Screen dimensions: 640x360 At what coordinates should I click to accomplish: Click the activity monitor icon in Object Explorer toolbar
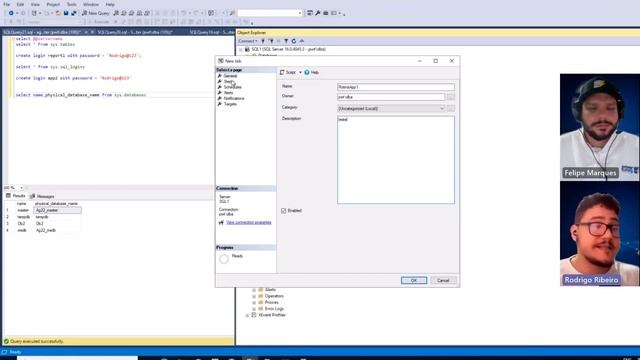click(302, 41)
